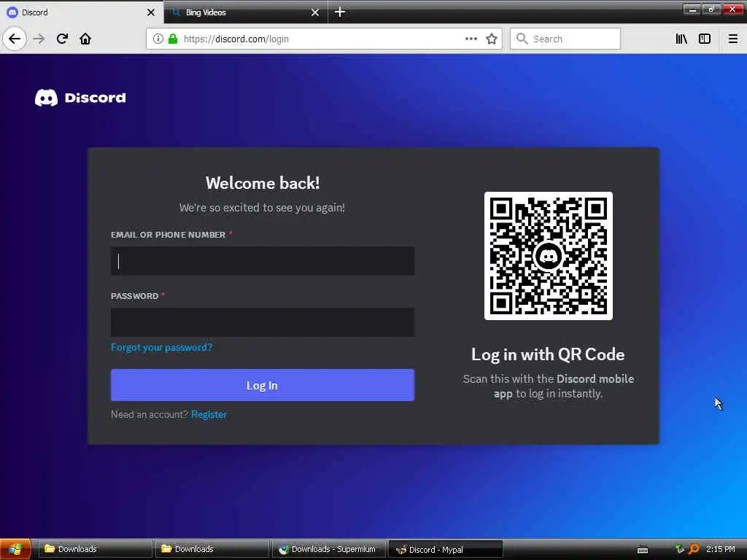Close the Bing Videos tab
The image size is (747, 560).
(x=315, y=12)
